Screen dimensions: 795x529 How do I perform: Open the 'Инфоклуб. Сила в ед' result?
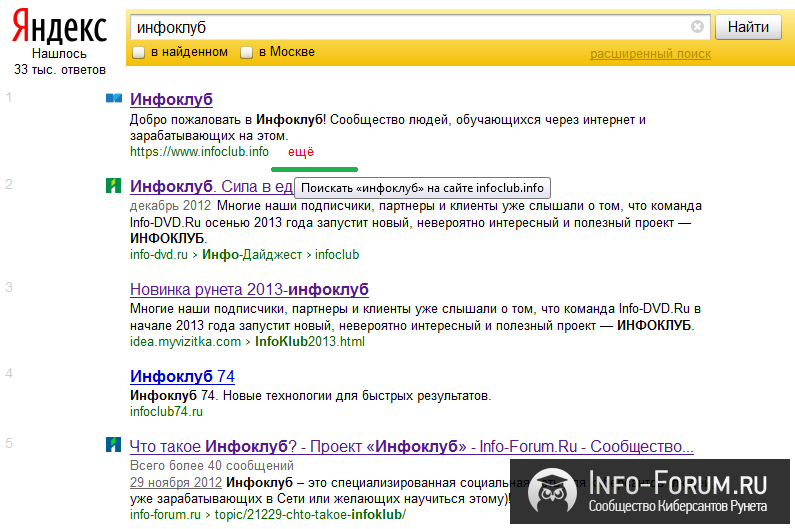click(211, 187)
